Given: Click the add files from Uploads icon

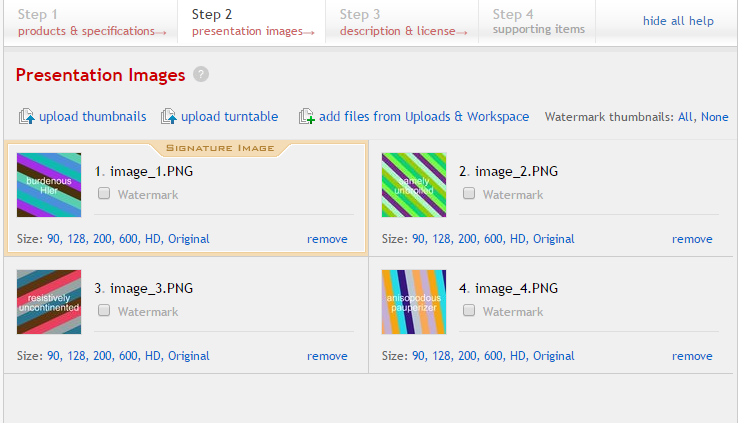Looking at the screenshot, I should point(307,117).
